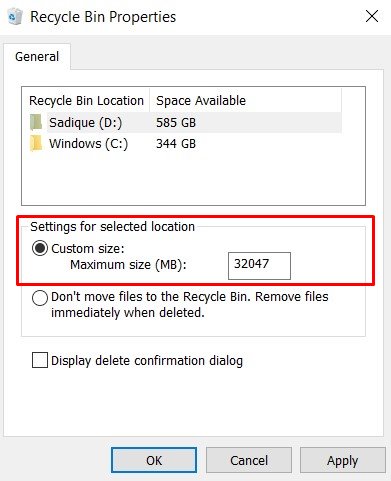This screenshot has width=391, height=481.
Task: Click the Display delete confirmation dialog label
Action: pyautogui.click(x=147, y=361)
